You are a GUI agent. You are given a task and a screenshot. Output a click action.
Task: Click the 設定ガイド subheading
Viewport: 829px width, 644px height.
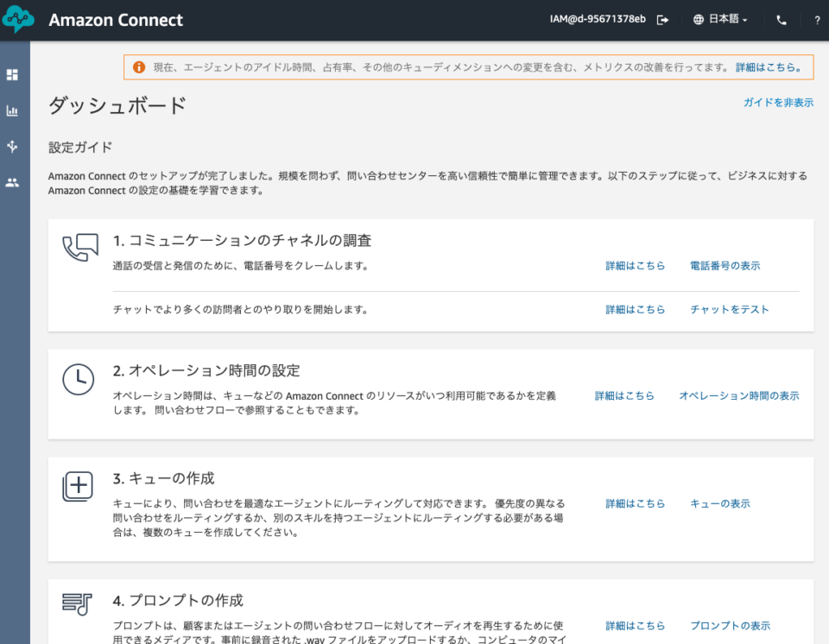pyautogui.click(x=80, y=148)
